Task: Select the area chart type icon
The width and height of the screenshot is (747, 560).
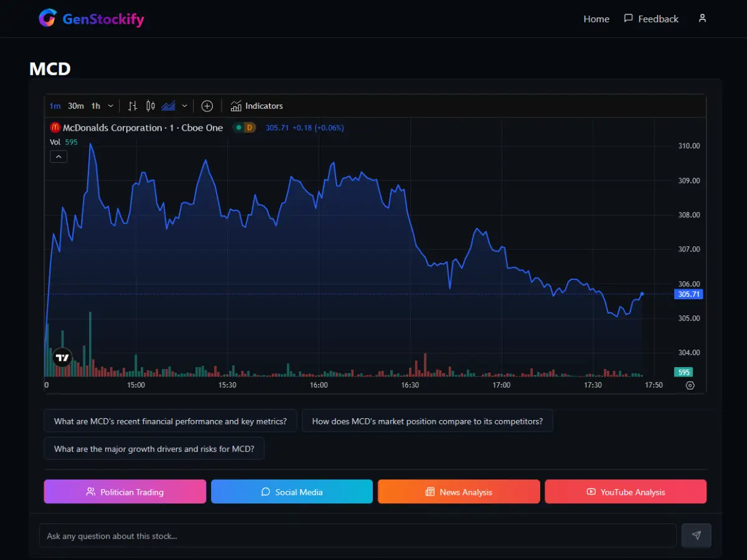Action: click(x=168, y=106)
